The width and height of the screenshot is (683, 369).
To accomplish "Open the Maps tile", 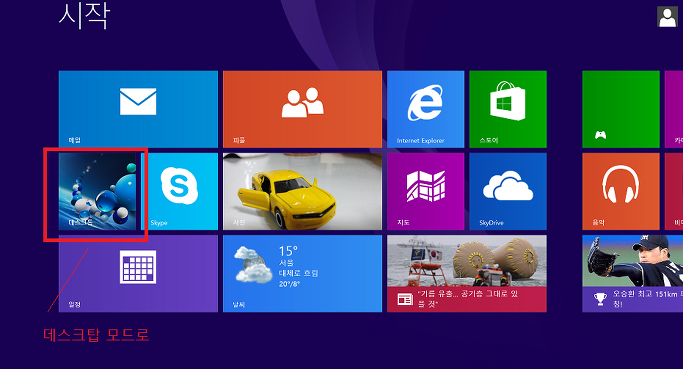I will click(426, 191).
